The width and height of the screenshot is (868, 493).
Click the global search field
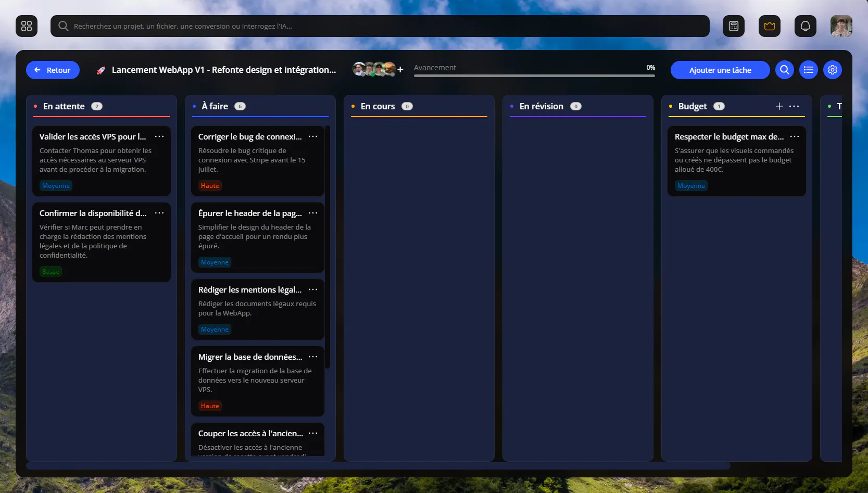[x=380, y=26]
